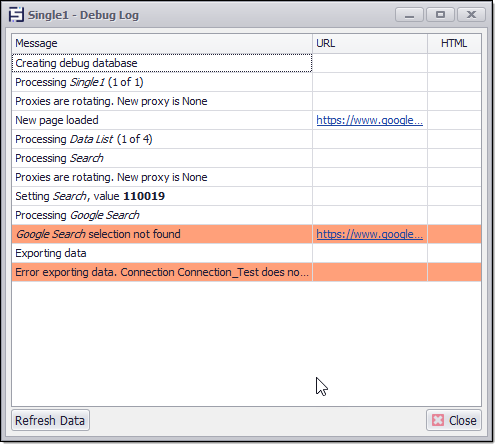The width and height of the screenshot is (498, 447).
Task: Select the Creating debug database row
Action: pyautogui.click(x=246, y=63)
